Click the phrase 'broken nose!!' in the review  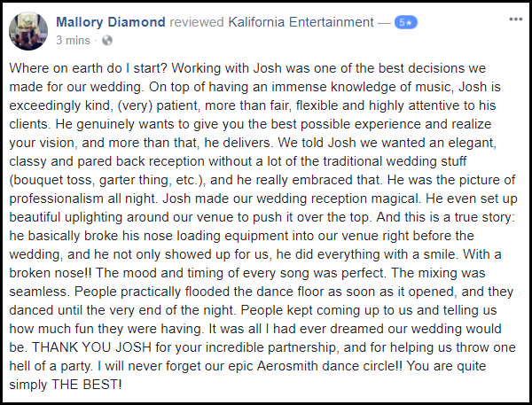(51, 273)
